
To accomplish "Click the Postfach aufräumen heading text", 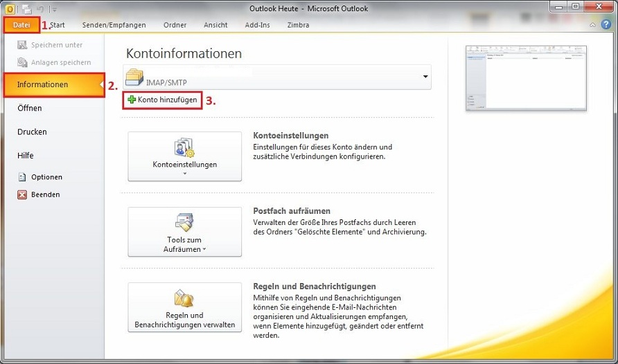I will coord(292,211).
